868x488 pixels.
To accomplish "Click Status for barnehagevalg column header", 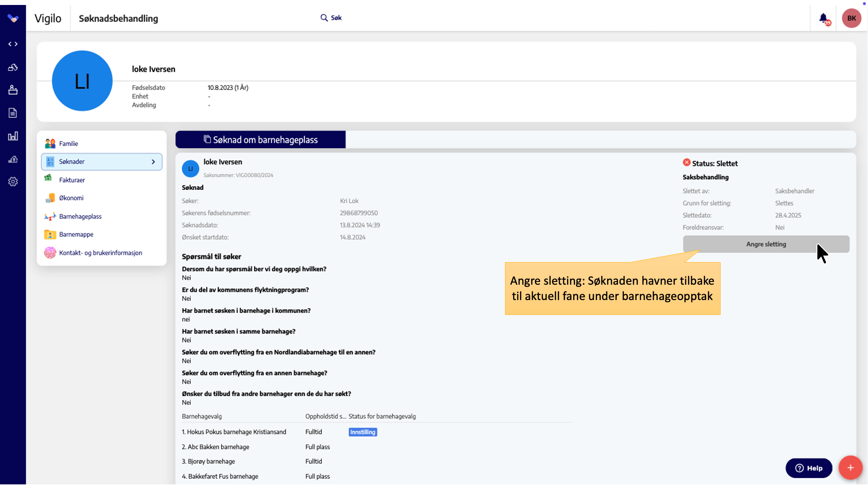I will click(382, 417).
